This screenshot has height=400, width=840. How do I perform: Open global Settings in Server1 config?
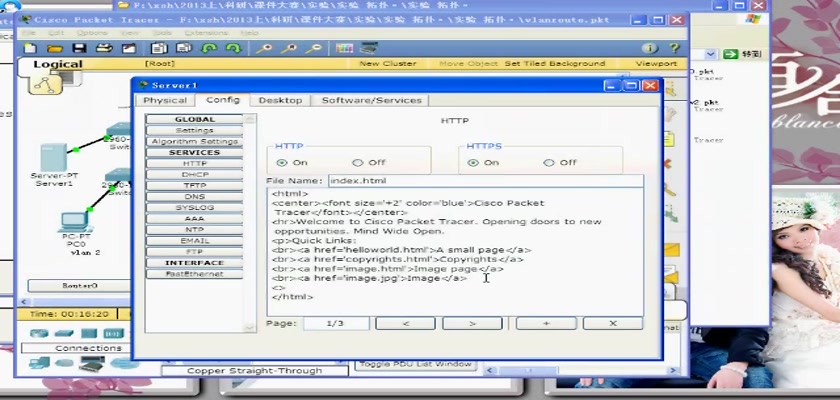pyautogui.click(x=194, y=131)
